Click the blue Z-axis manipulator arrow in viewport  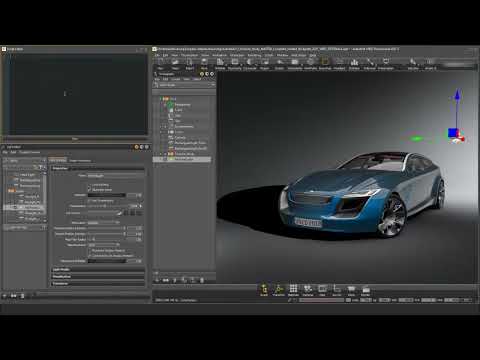[x=458, y=95]
